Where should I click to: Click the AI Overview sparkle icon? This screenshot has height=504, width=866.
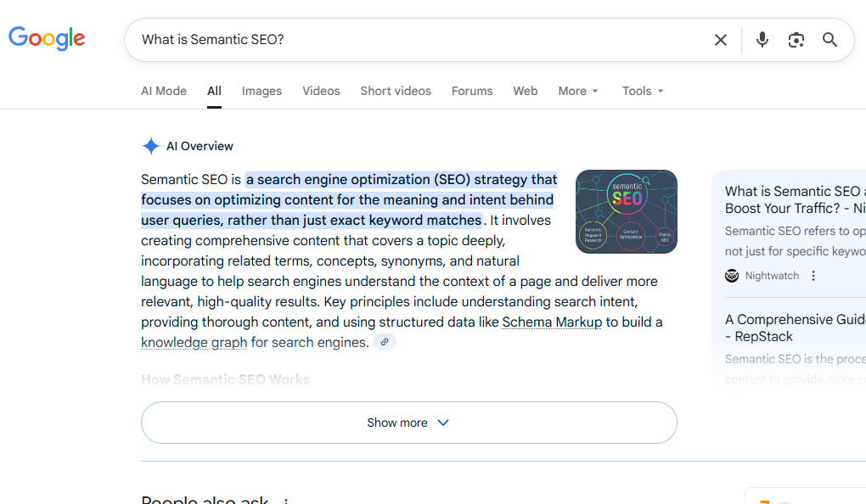tap(150, 145)
